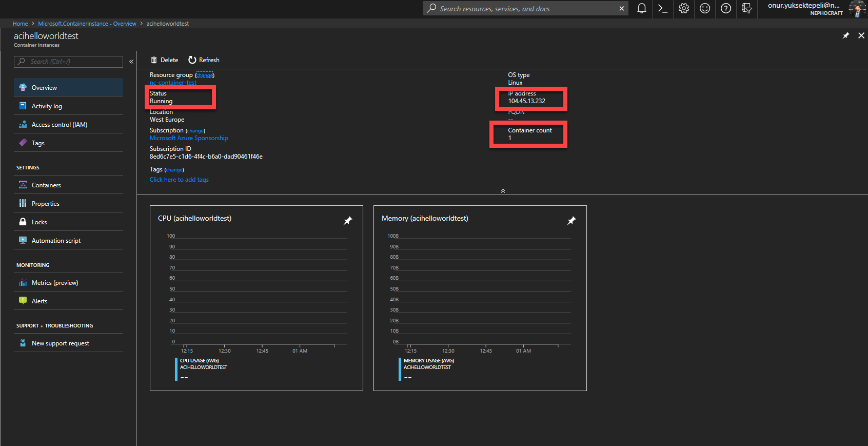
Task: Open portal settings gear icon
Action: click(x=684, y=8)
